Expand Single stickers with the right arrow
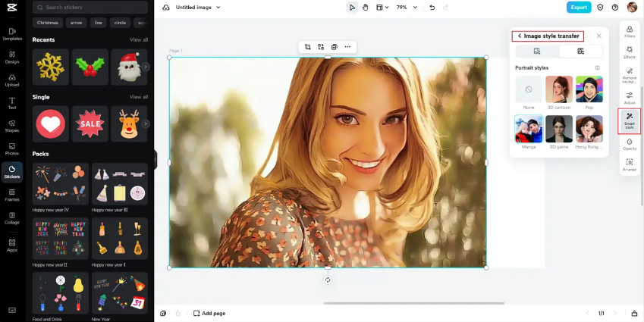Viewport: 644px width, 322px height. (146, 123)
